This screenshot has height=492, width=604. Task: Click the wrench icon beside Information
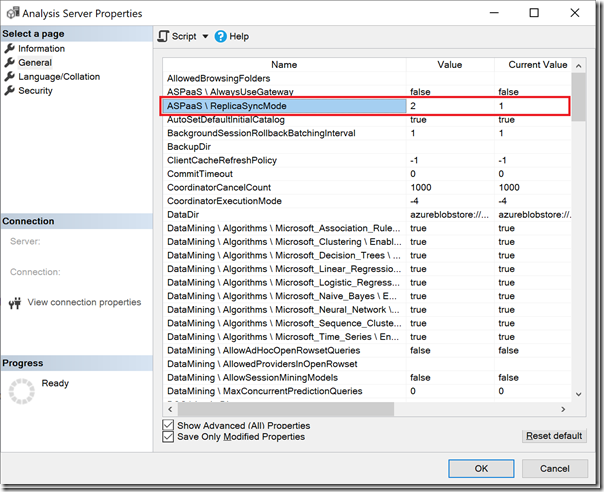tap(10, 48)
